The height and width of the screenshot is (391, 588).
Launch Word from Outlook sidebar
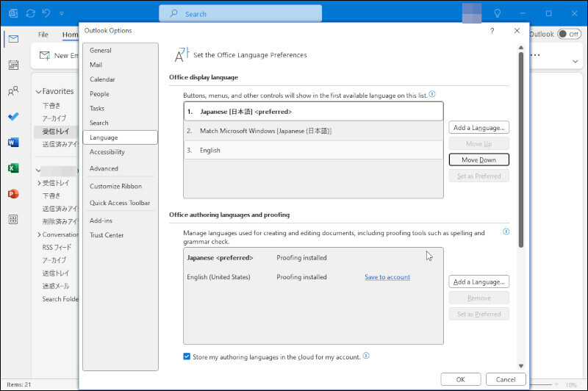[x=13, y=143]
